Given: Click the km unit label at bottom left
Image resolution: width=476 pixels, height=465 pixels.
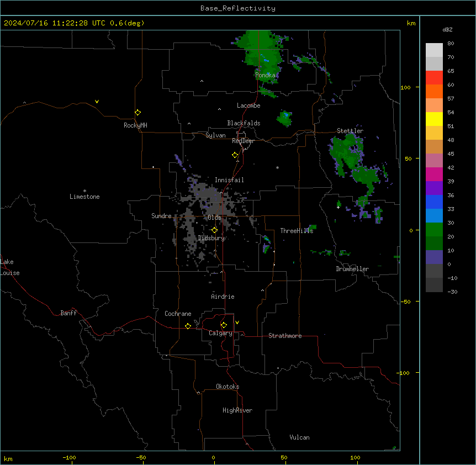Looking at the screenshot, I should 8,458.
